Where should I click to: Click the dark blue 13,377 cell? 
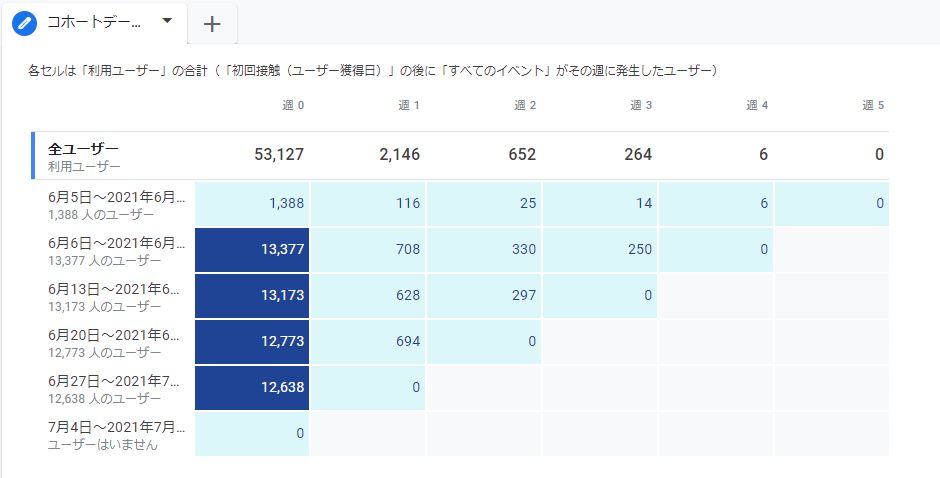click(x=252, y=250)
